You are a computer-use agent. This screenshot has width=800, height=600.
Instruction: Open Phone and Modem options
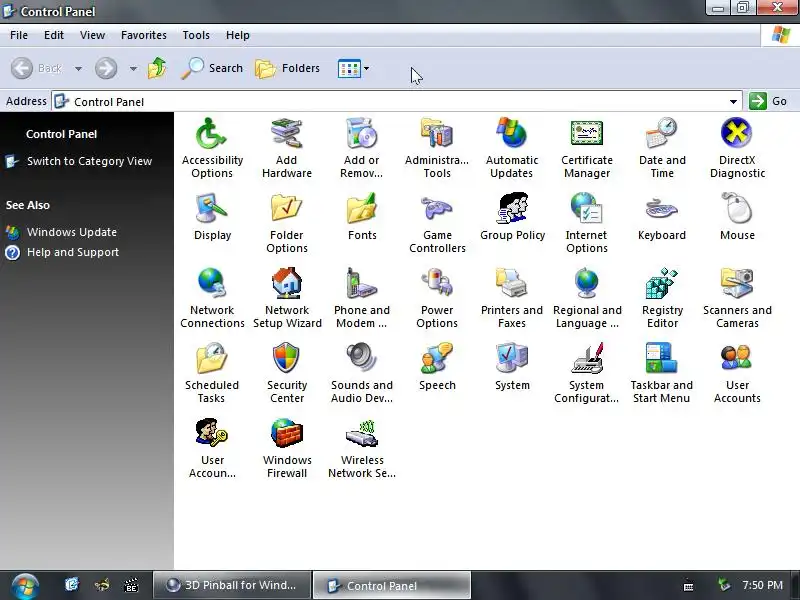(362, 298)
